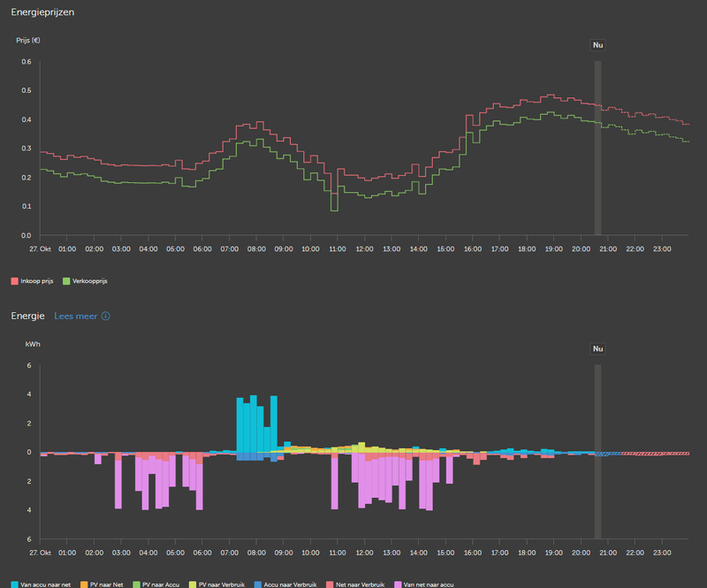Toggle the Inkoop prijs series in the legend
This screenshot has height=588, width=707.
(x=32, y=281)
